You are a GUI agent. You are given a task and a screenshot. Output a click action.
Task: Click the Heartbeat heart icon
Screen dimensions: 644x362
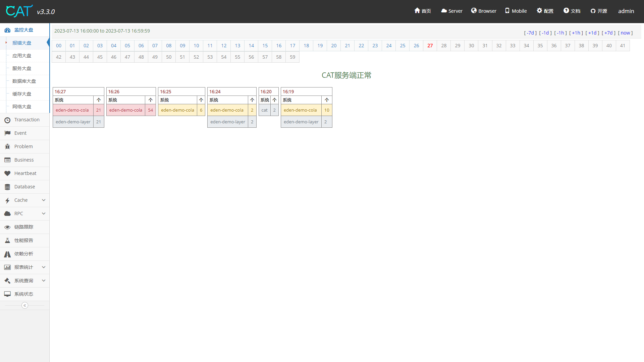click(x=7, y=174)
